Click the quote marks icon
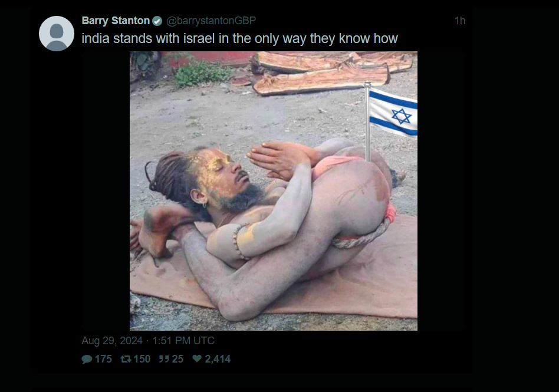 [164, 359]
